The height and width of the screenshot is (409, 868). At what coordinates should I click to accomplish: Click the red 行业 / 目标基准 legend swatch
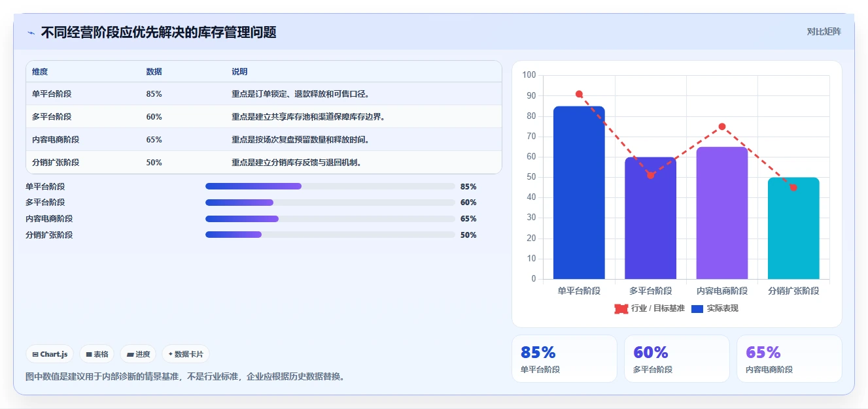621,308
